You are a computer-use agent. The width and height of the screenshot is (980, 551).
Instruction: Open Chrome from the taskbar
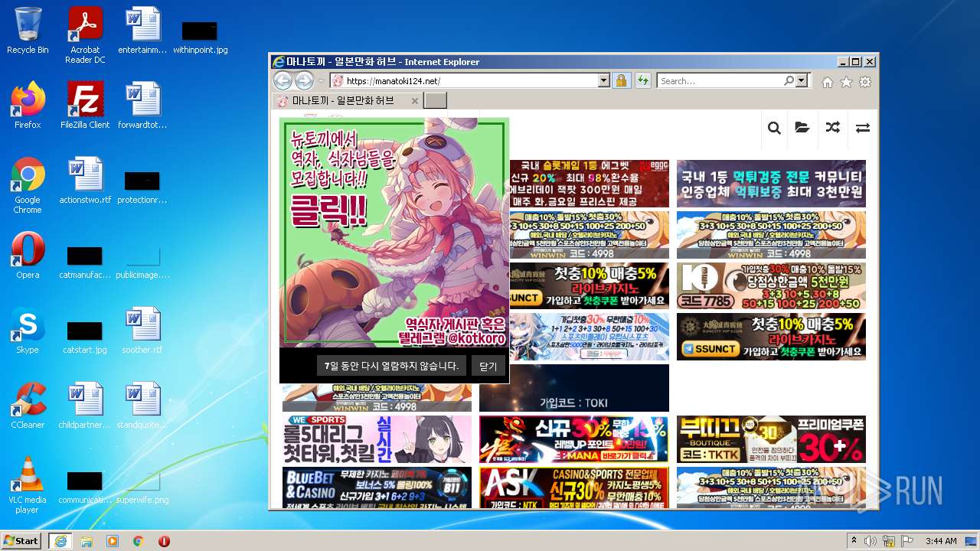[x=139, y=541]
